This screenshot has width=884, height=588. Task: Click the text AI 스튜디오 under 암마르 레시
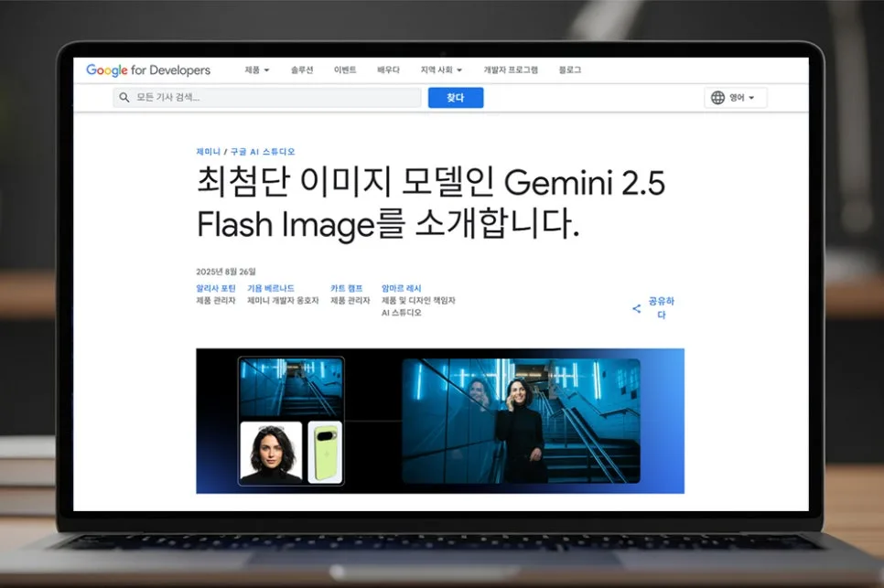tap(402, 313)
